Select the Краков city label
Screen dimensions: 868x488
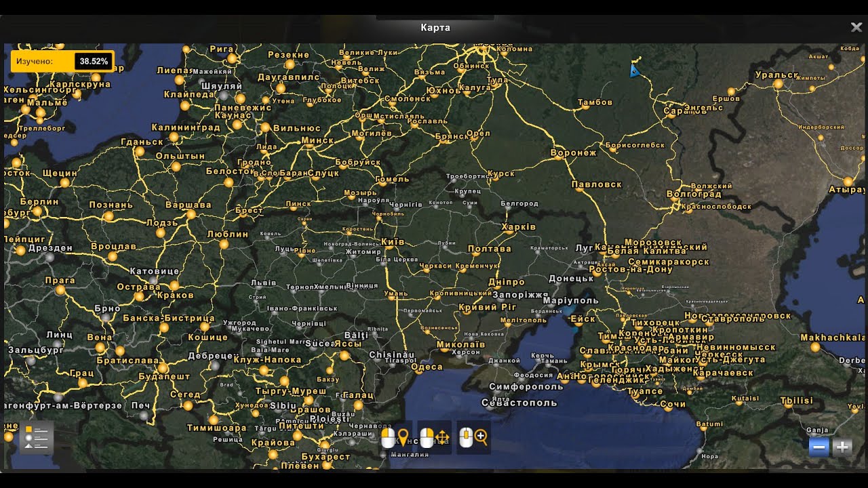[x=174, y=296]
